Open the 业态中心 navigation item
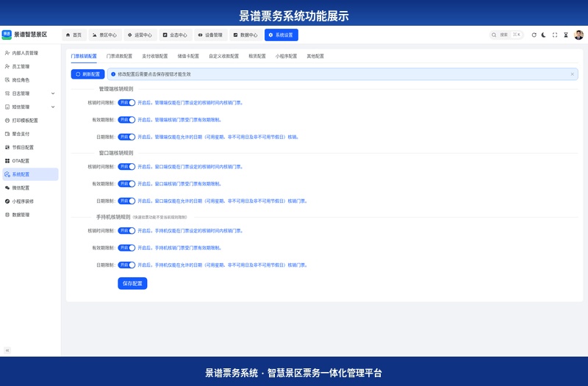Viewport: 588px width, 386px height. pos(176,35)
